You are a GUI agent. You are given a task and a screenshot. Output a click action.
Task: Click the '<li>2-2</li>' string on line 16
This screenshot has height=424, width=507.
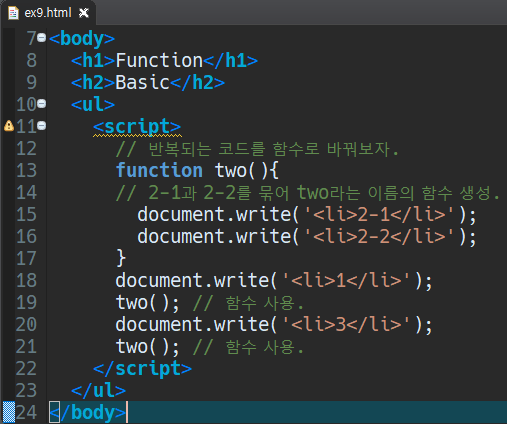click(379, 236)
